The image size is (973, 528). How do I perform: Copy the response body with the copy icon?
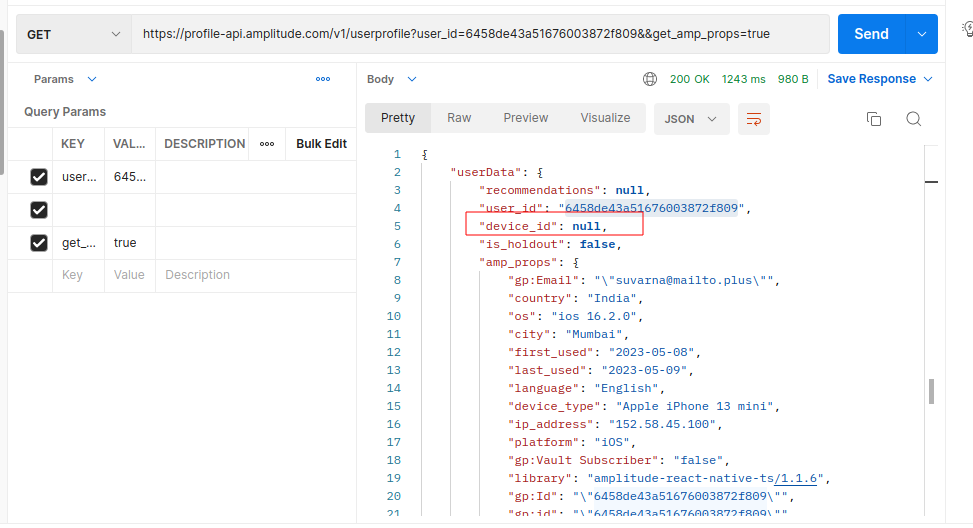tap(873, 119)
